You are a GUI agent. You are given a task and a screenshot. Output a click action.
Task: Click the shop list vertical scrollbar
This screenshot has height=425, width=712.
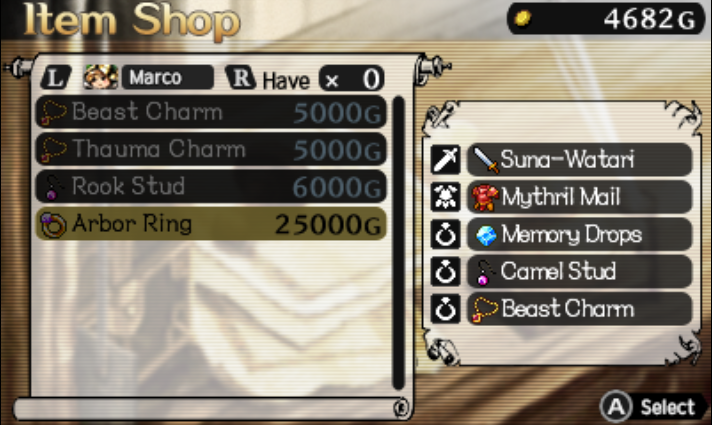tap(399, 242)
